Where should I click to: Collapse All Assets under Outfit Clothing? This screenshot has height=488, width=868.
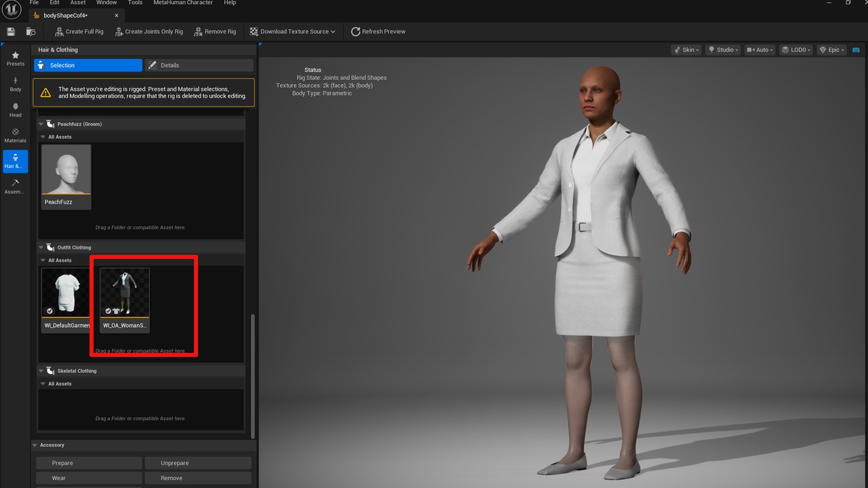[43, 260]
